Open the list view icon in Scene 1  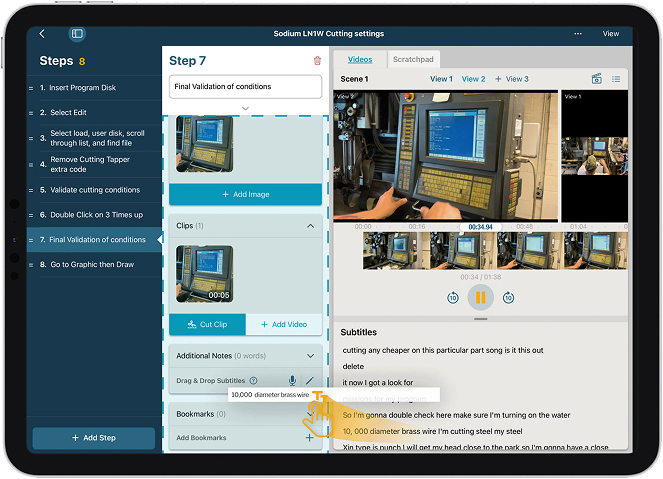(616, 79)
